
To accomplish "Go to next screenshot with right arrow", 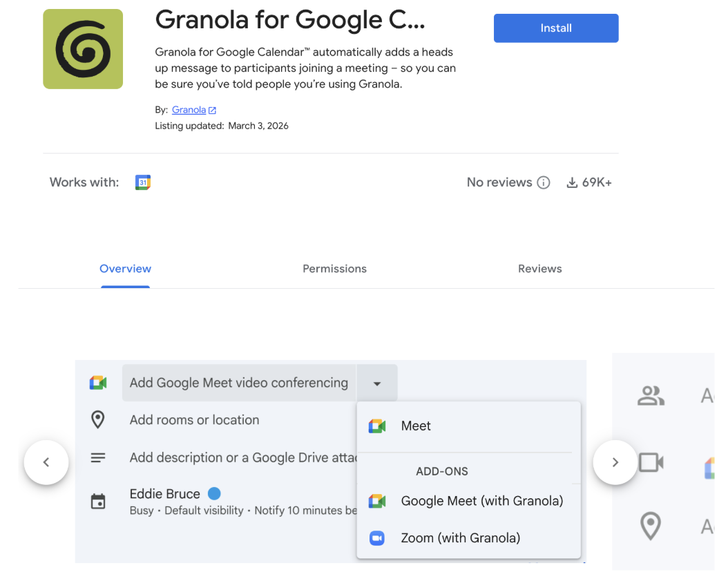I will pyautogui.click(x=615, y=462).
